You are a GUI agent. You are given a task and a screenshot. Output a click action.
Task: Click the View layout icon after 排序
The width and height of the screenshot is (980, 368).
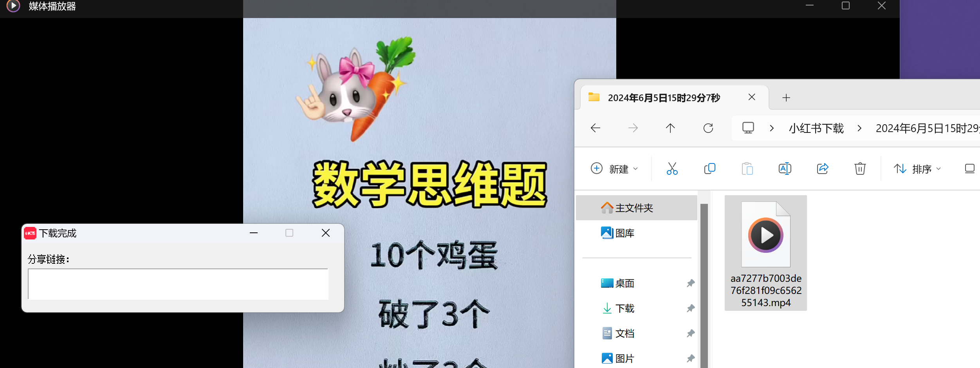[x=969, y=169]
